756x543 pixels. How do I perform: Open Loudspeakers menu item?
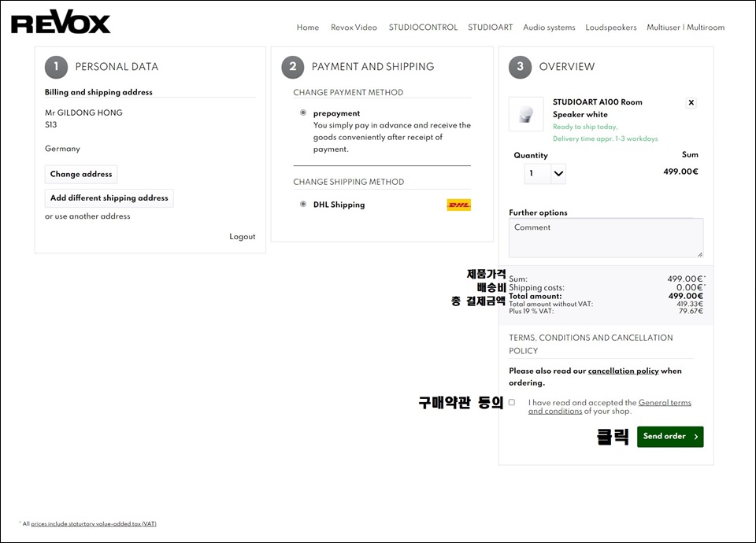[611, 28]
